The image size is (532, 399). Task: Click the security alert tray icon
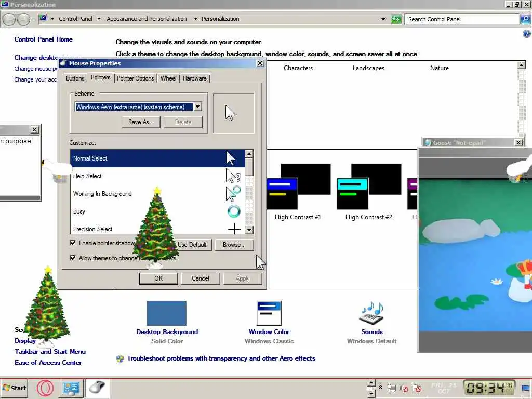click(x=417, y=388)
